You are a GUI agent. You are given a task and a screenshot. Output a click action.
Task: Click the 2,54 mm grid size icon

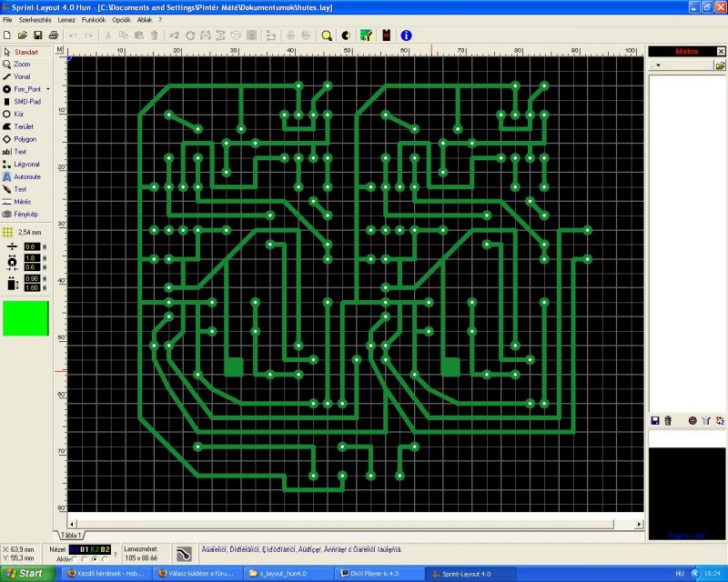[x=7, y=232]
